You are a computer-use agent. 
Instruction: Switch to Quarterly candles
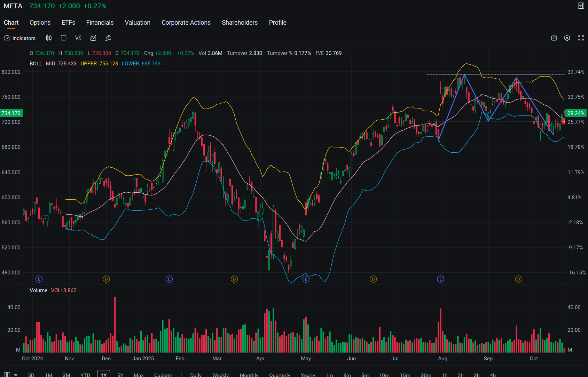pyautogui.click(x=280, y=375)
